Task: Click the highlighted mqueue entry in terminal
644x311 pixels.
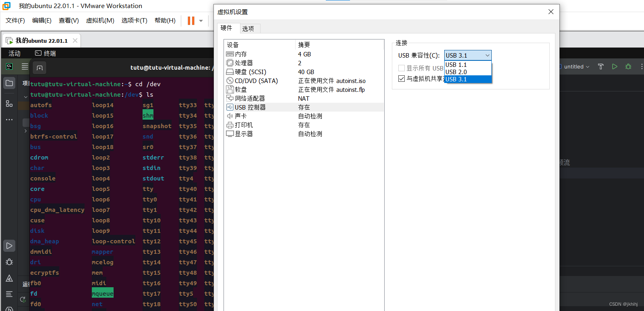Action: (103, 293)
